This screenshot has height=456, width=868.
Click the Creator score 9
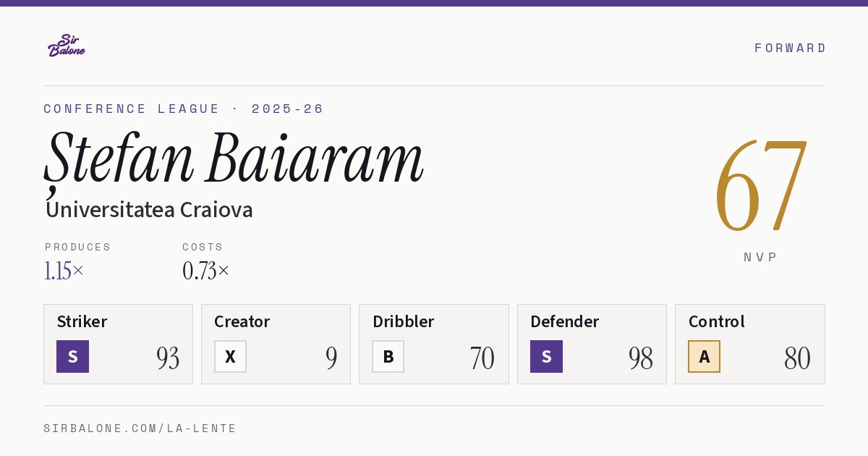click(331, 358)
